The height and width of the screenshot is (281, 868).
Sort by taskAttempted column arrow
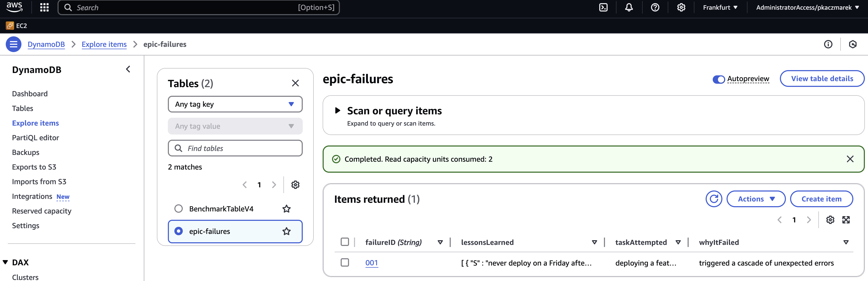coord(678,243)
